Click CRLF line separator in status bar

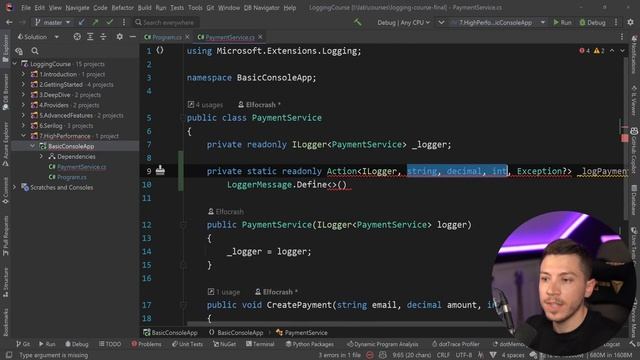pos(443,355)
